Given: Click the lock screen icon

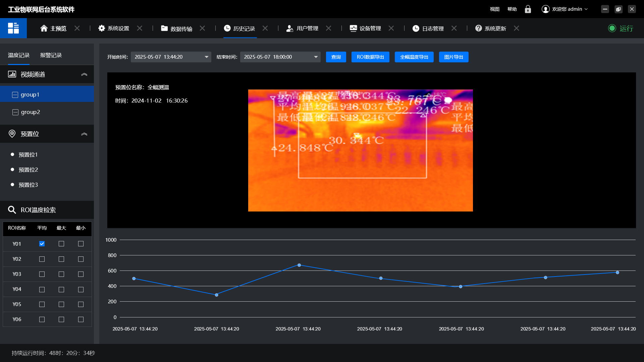Looking at the screenshot, I should pos(528,9).
